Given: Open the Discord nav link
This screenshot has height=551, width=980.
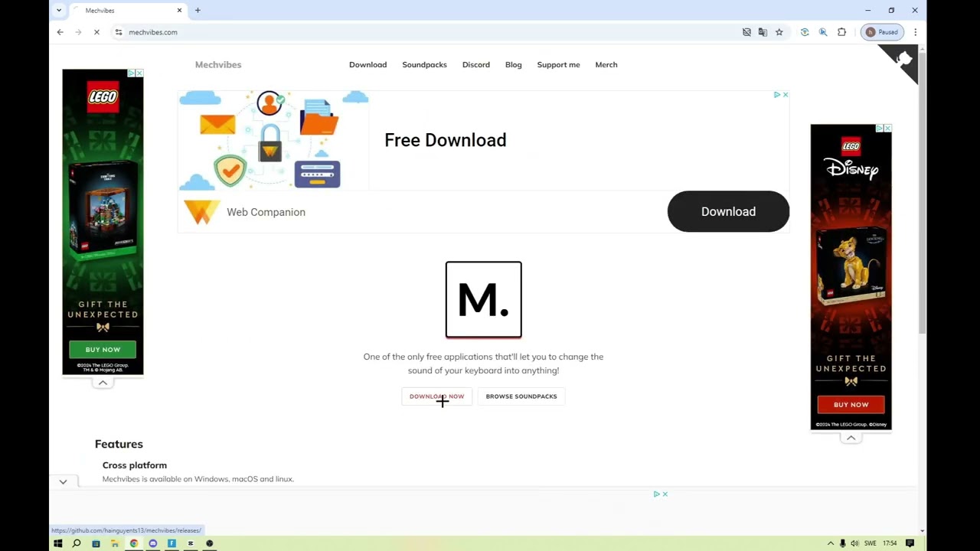Looking at the screenshot, I should (x=476, y=64).
